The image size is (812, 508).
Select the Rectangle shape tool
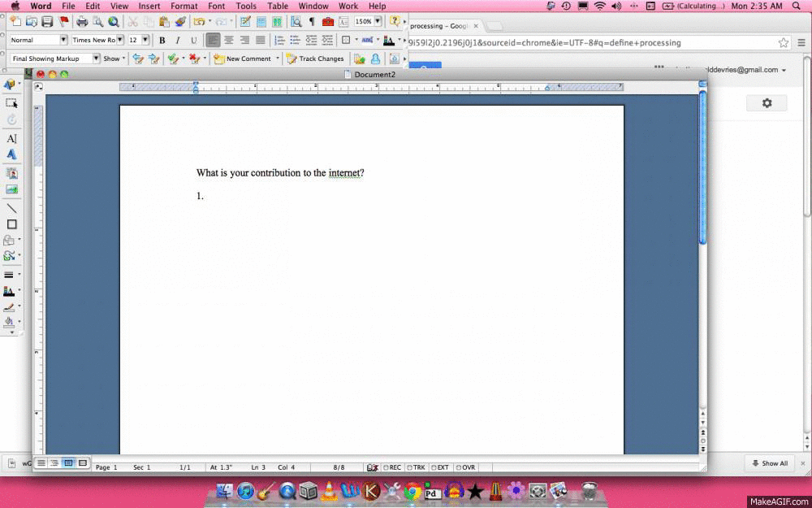click(11, 224)
